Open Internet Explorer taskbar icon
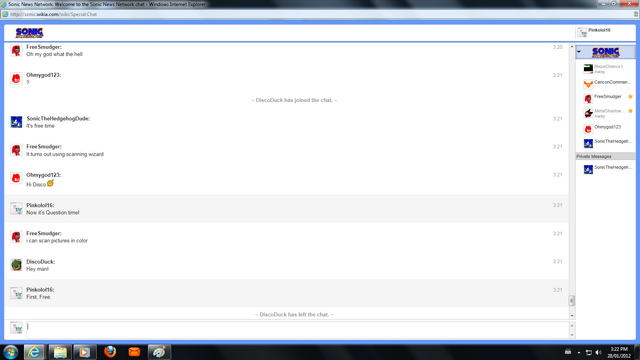Viewport: 640px width, 360px height. [34, 352]
